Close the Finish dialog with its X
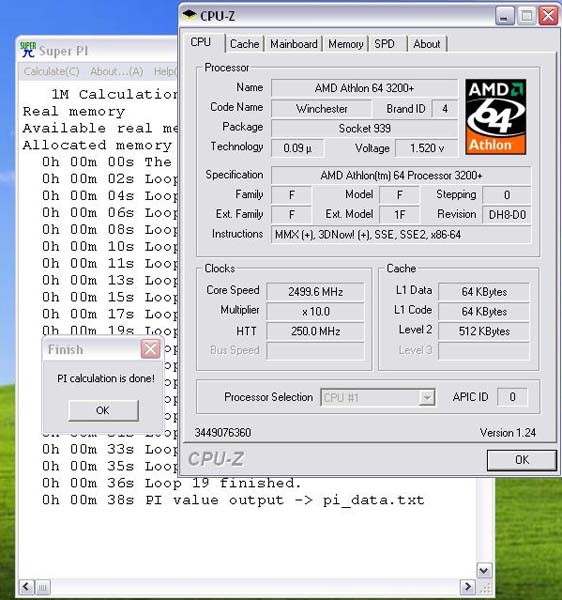 (x=150, y=349)
